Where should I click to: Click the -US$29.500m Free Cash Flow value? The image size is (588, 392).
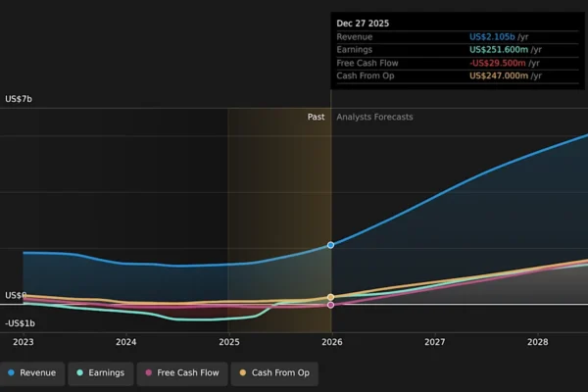pos(499,63)
